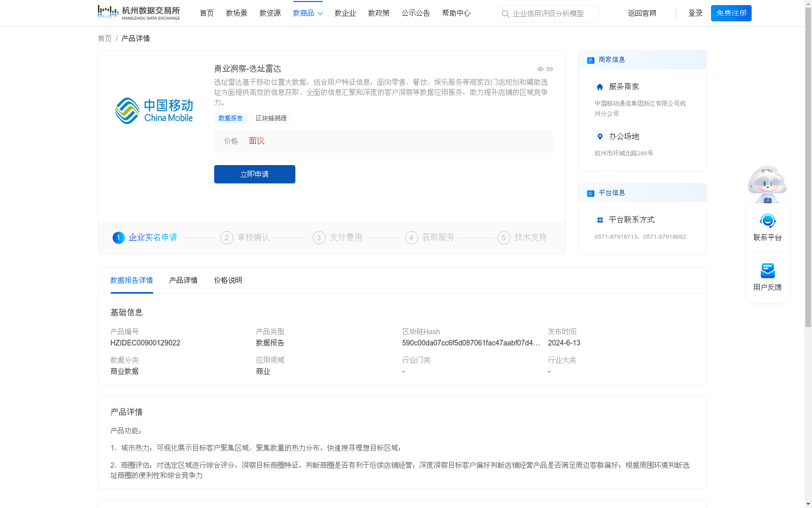Switch to 产品详情 tab

click(x=183, y=280)
